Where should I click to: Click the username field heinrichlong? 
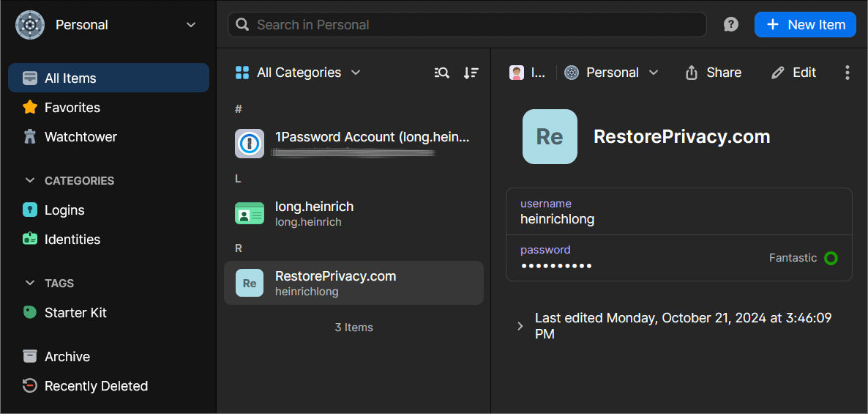click(x=678, y=212)
